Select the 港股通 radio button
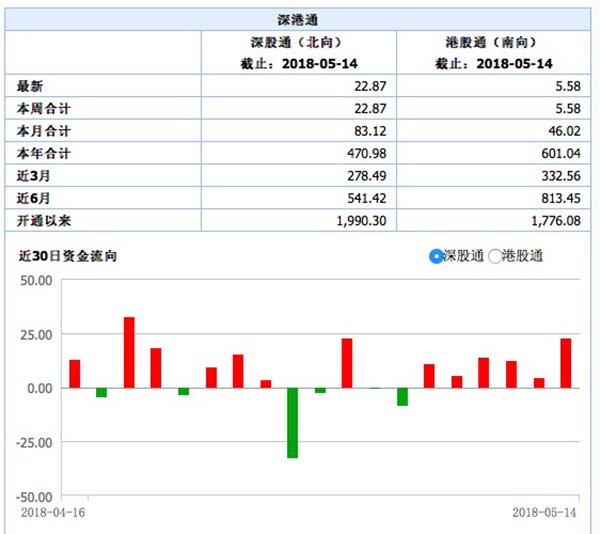This screenshot has height=534, width=600. [495, 256]
